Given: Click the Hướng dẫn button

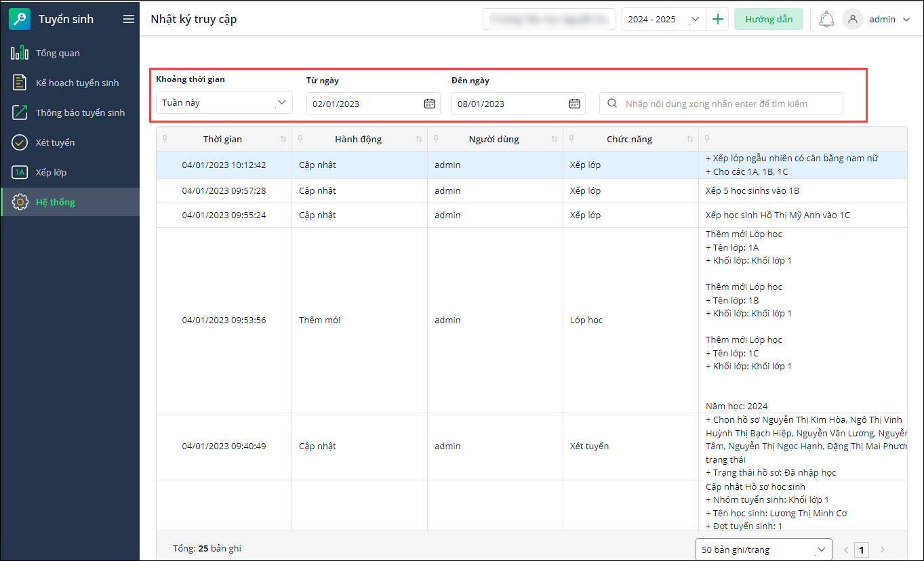Looking at the screenshot, I should point(768,19).
